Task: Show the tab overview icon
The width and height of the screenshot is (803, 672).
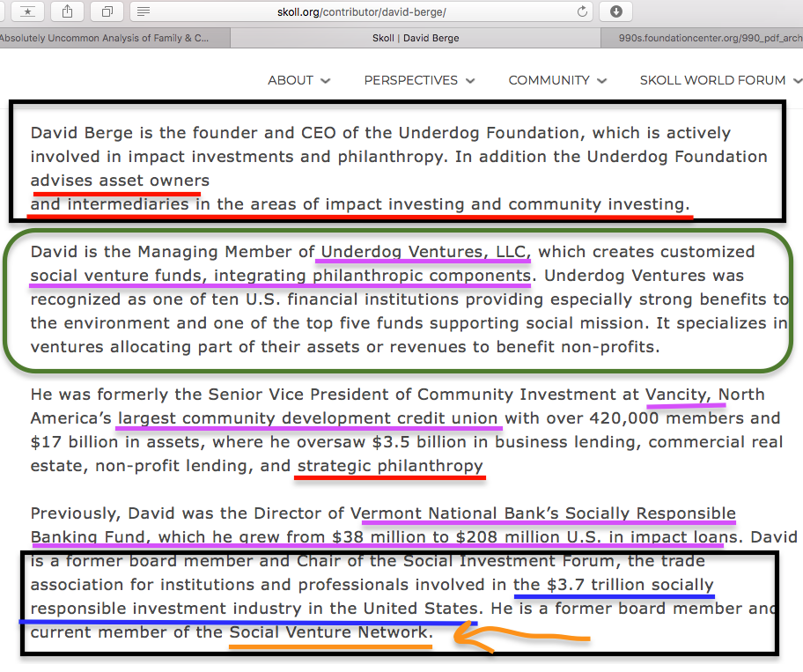Action: (107, 11)
